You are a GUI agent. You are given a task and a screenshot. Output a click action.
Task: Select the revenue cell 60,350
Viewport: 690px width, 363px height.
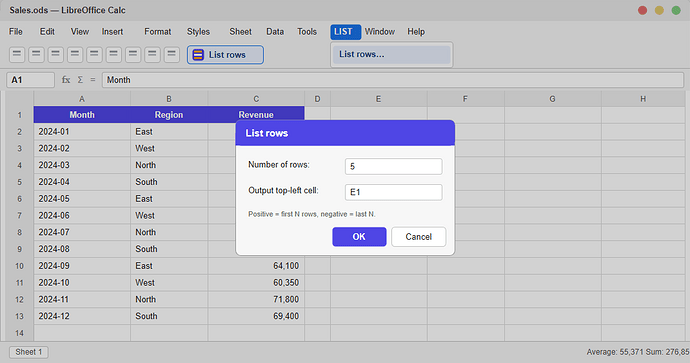pos(256,282)
